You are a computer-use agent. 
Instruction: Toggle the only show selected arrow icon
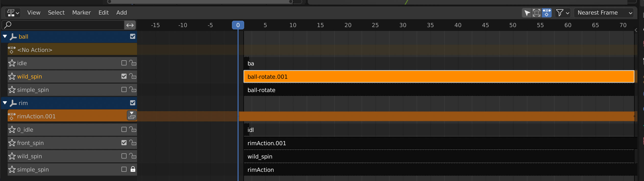click(x=527, y=13)
